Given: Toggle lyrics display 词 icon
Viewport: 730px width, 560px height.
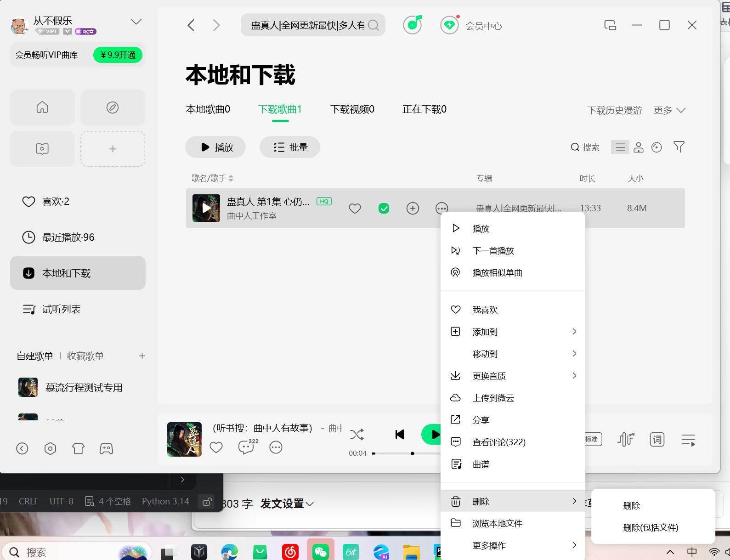Looking at the screenshot, I should point(657,440).
